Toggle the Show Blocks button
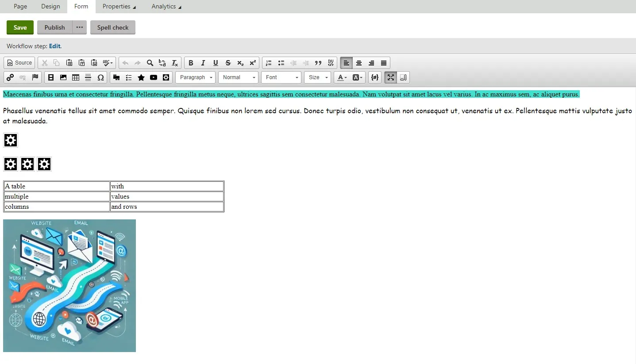The width and height of the screenshot is (636, 364). [403, 77]
